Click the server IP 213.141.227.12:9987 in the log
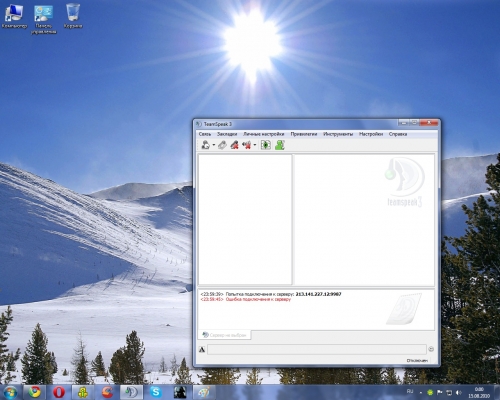 point(318,294)
